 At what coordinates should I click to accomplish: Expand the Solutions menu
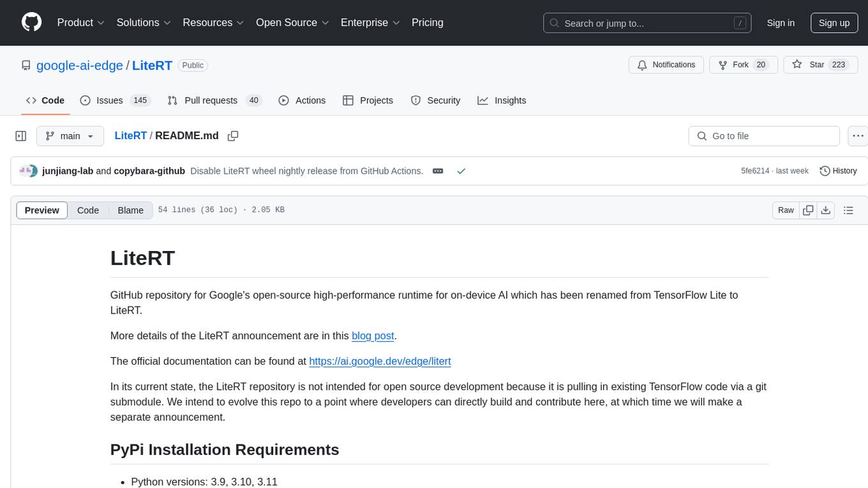point(144,22)
